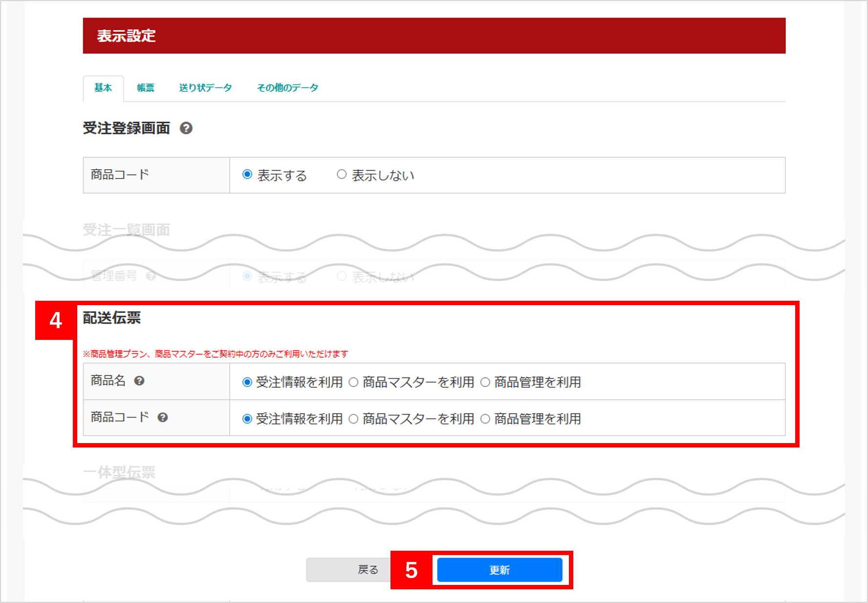Switch to the 送り状データ tab
868x603 pixels.
[x=205, y=88]
